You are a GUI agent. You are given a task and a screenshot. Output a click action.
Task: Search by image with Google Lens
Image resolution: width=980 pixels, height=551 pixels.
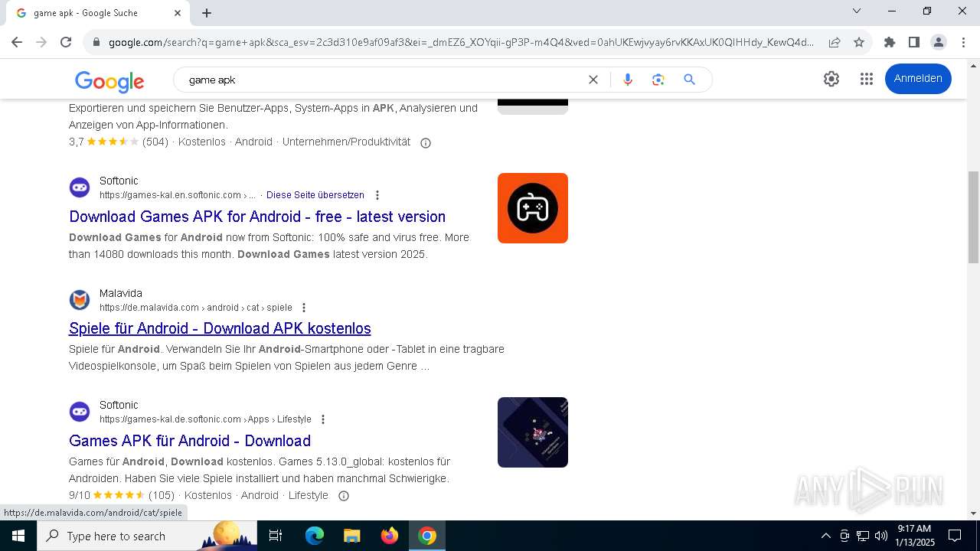click(x=658, y=80)
